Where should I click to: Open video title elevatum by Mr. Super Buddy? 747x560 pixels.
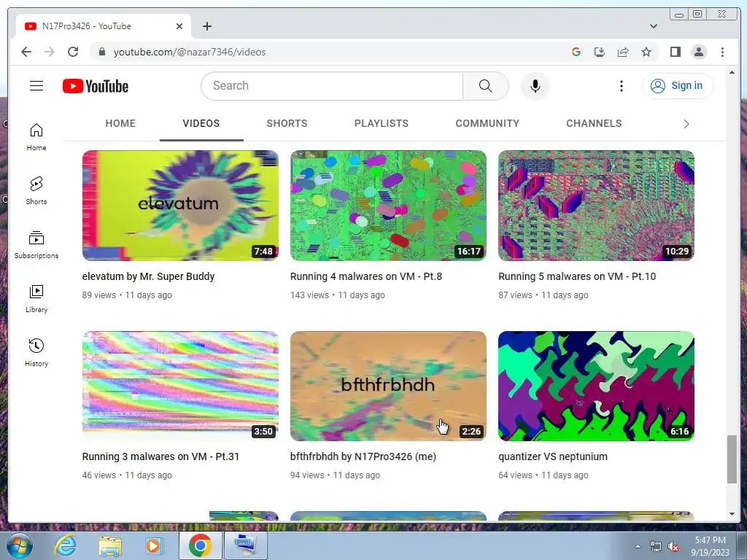pyautogui.click(x=148, y=276)
